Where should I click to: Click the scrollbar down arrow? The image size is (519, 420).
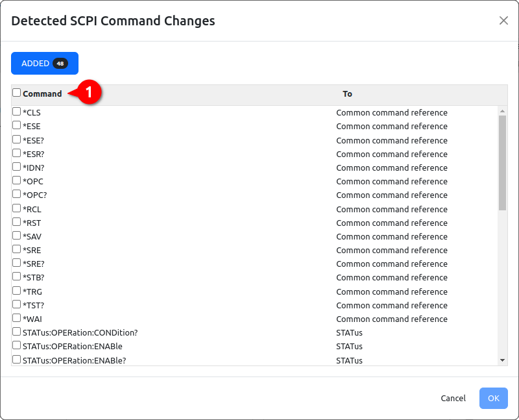tap(502, 360)
